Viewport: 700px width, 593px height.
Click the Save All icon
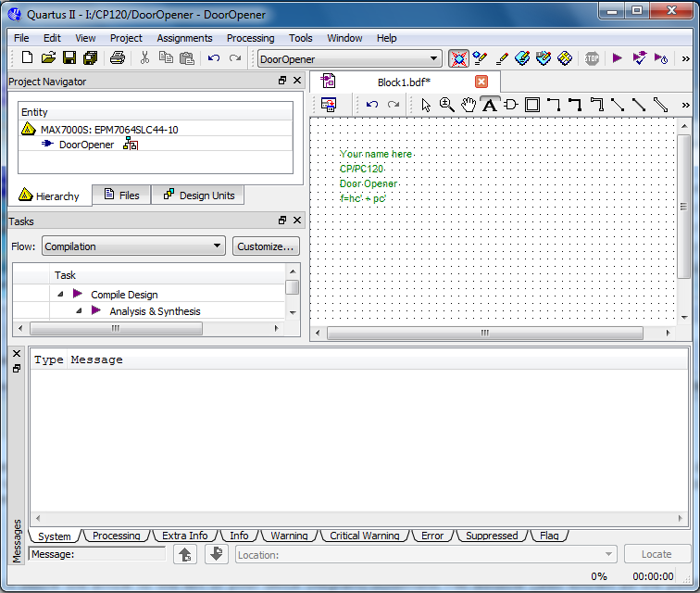91,58
